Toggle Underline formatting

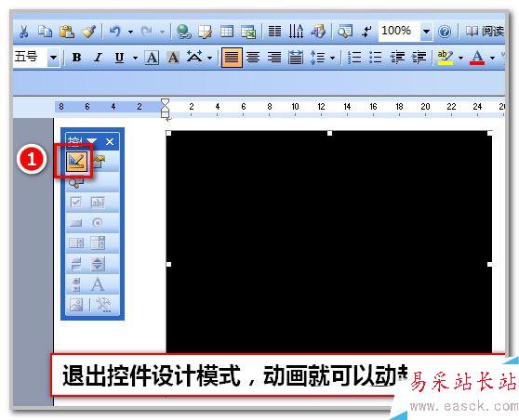(119, 58)
